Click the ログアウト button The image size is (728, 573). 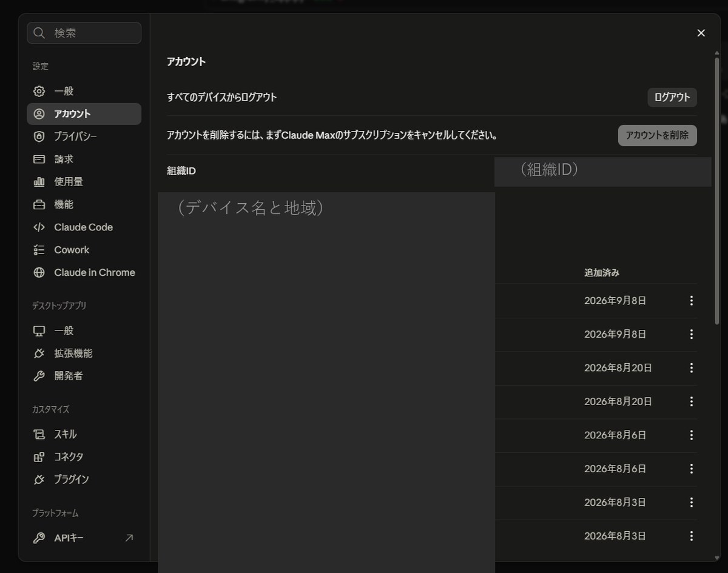click(672, 97)
